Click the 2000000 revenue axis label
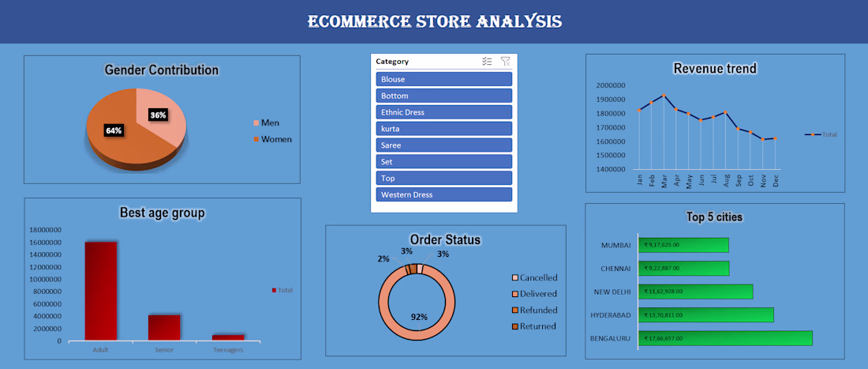Image resolution: width=868 pixels, height=369 pixels. pos(611,85)
